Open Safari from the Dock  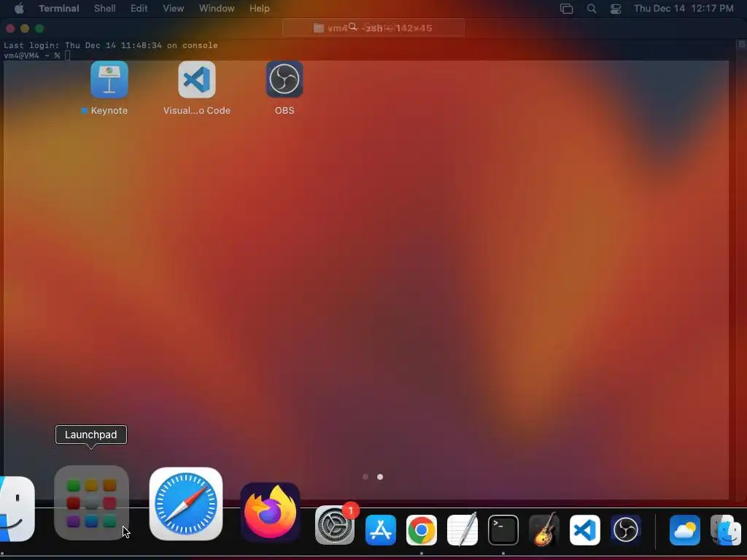(186, 504)
